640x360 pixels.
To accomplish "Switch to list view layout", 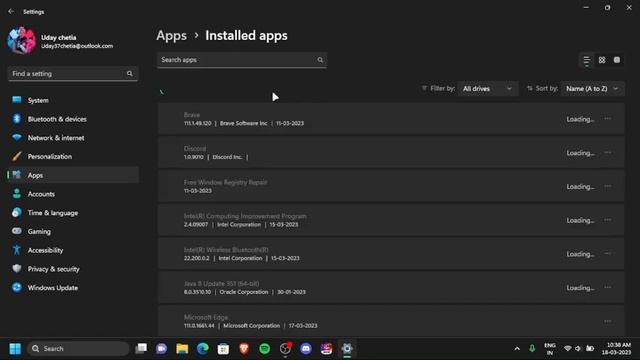I will (x=587, y=60).
